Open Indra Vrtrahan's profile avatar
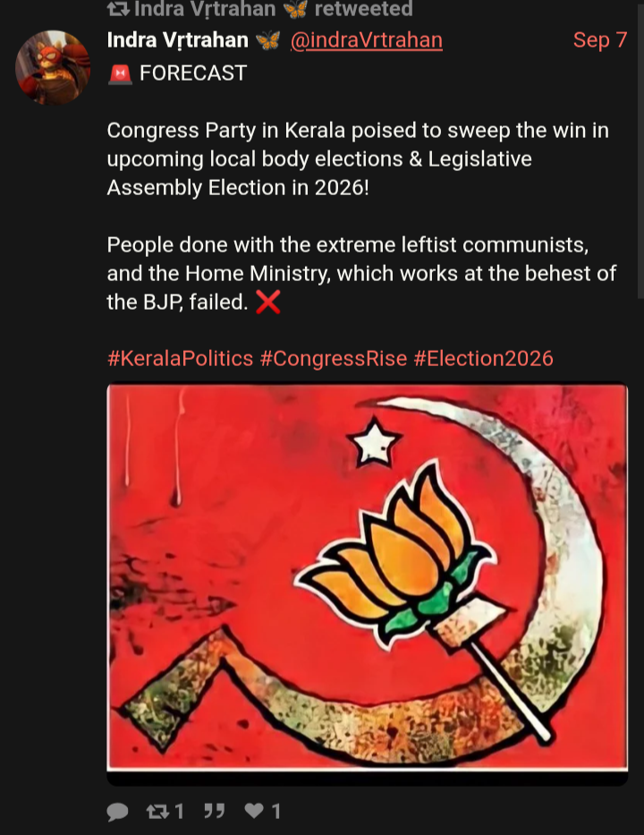The height and width of the screenshot is (835, 644). pyautogui.click(x=53, y=67)
